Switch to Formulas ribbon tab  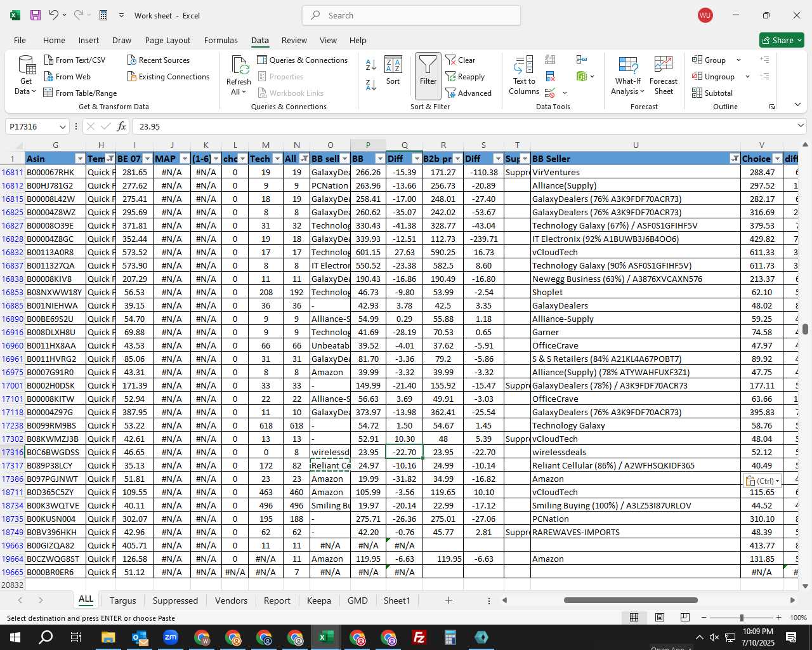(221, 40)
